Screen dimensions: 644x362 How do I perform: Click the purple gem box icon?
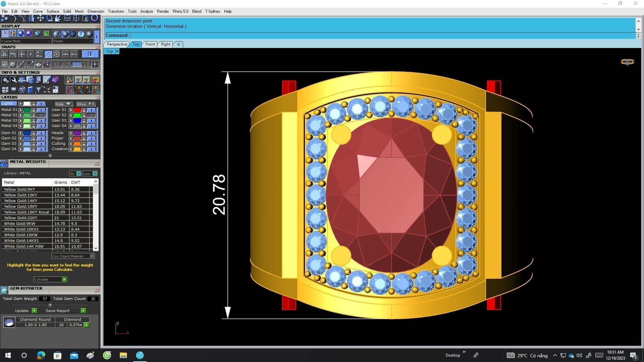tap(55, 80)
